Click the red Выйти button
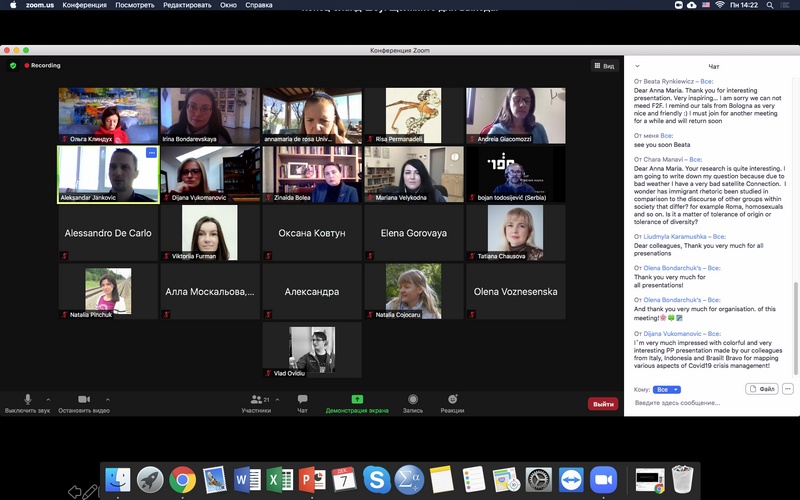The height and width of the screenshot is (500, 800). [602, 404]
